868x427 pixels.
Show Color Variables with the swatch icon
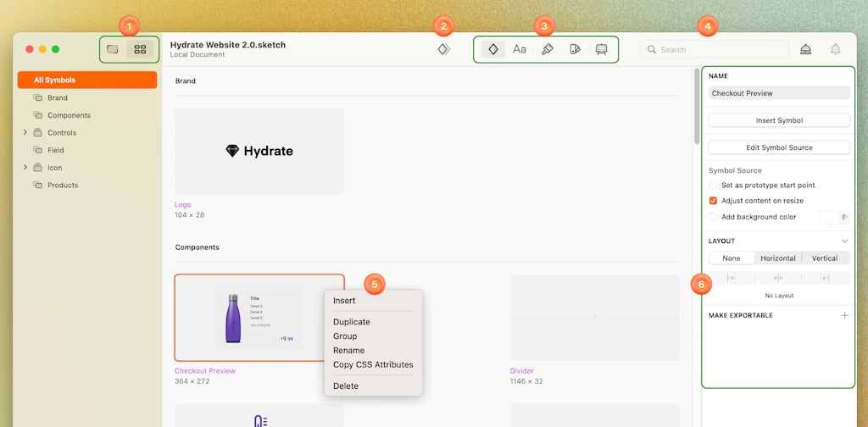[x=575, y=49]
